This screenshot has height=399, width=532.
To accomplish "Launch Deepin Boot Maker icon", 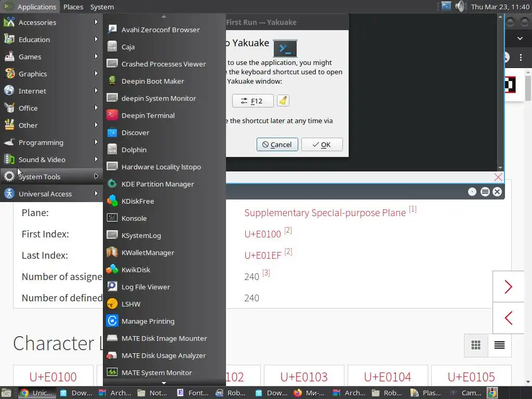I will [112, 81].
